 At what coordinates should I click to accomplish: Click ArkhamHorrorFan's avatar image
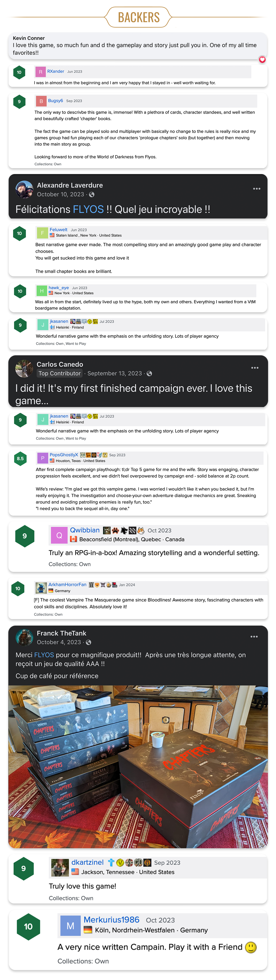pos(41,588)
